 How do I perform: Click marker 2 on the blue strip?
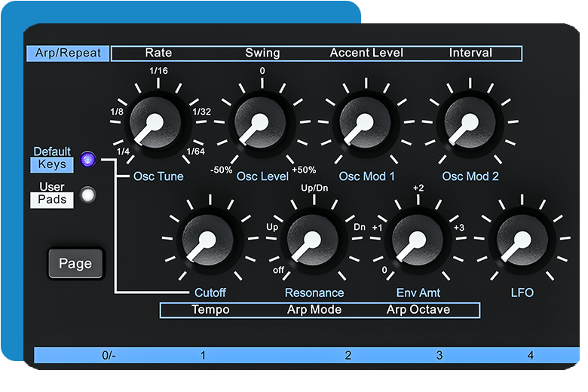point(348,355)
